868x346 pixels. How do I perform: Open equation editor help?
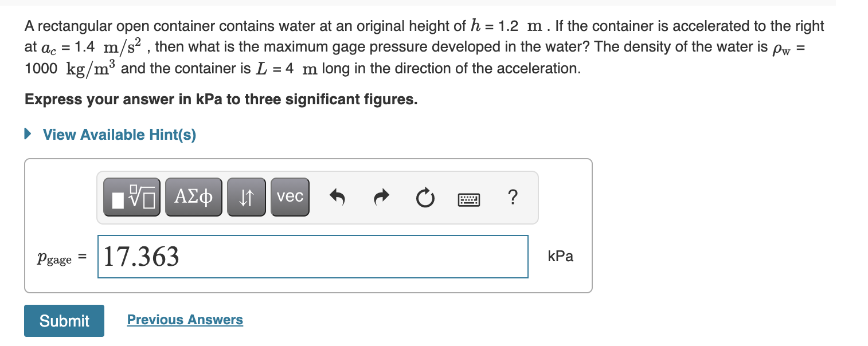(x=513, y=197)
